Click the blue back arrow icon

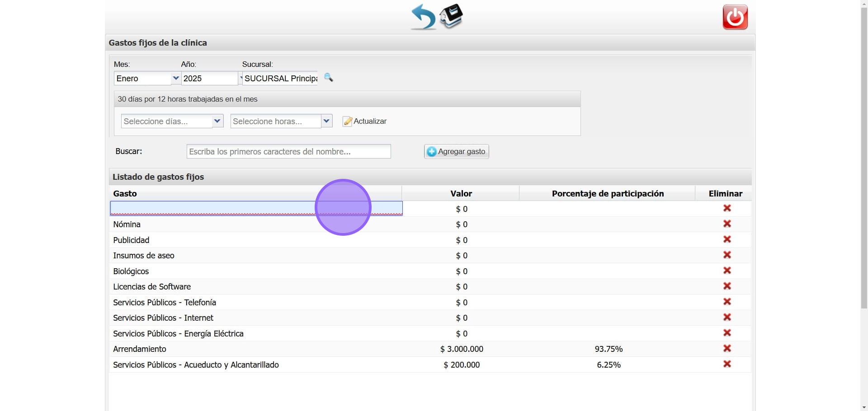423,17
